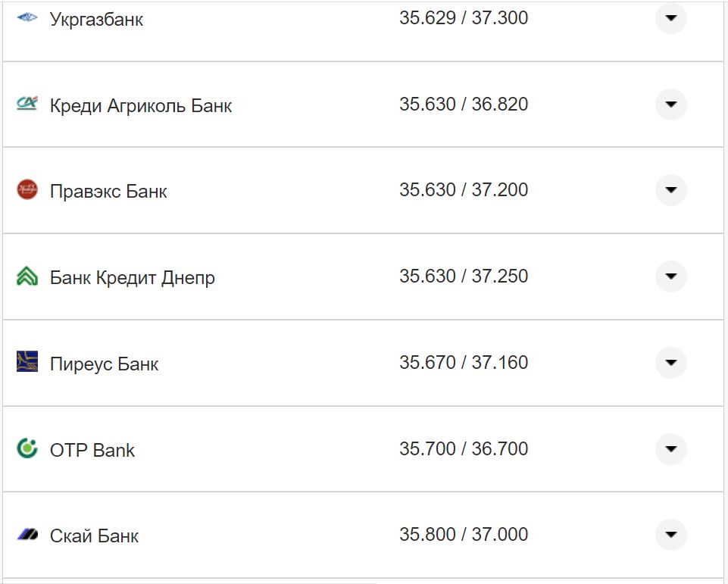Click the green OTP Bank logo
The image size is (728, 584).
click(27, 448)
